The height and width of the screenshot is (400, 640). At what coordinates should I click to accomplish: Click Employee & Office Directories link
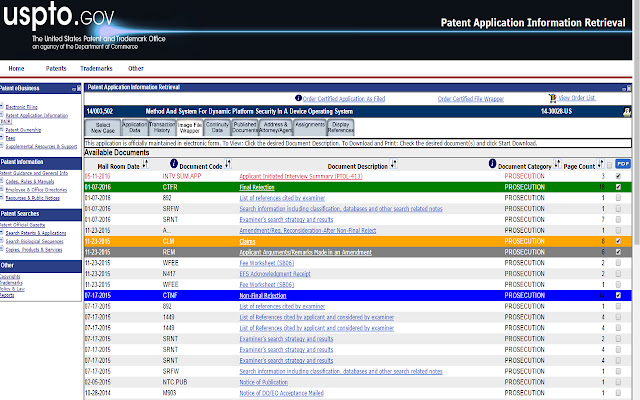click(36, 190)
